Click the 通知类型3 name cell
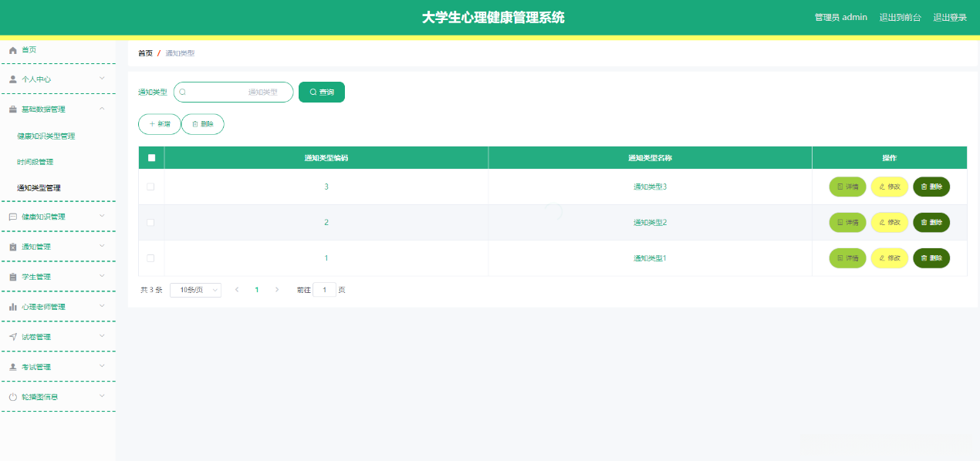Viewport: 980px width, 461px height. (x=650, y=187)
